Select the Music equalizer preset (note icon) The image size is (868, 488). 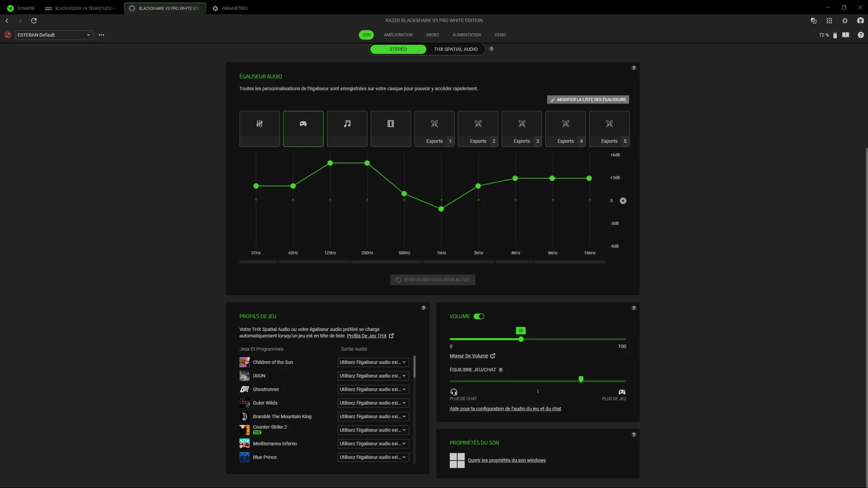(x=347, y=129)
